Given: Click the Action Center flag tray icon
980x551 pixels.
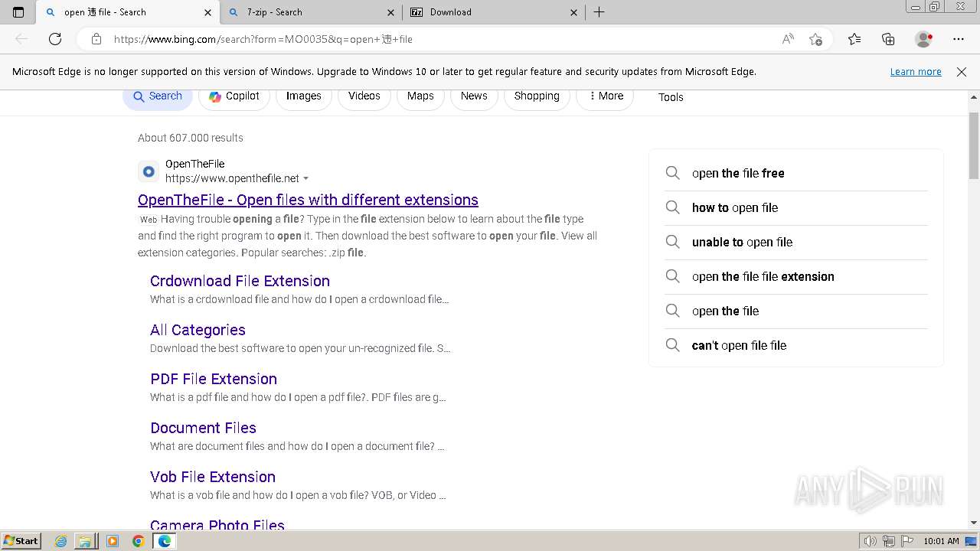Looking at the screenshot, I should 906,541.
